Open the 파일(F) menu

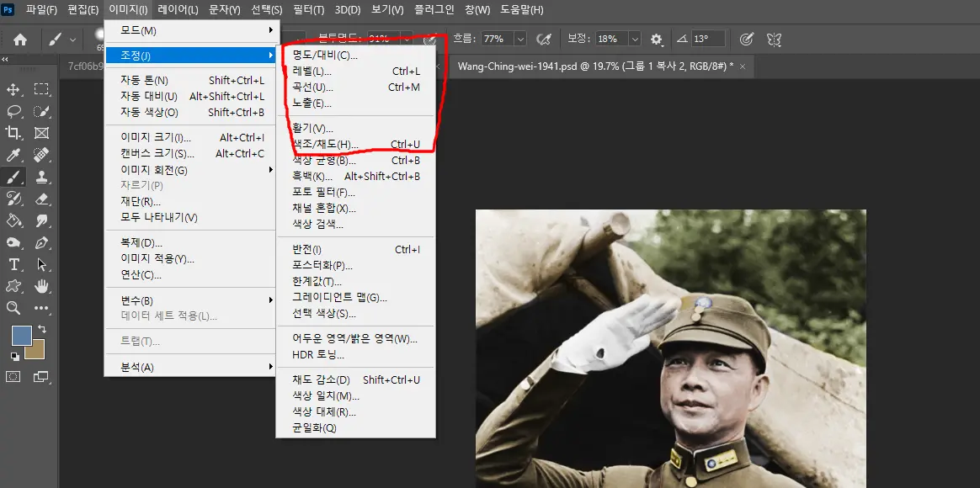42,10
